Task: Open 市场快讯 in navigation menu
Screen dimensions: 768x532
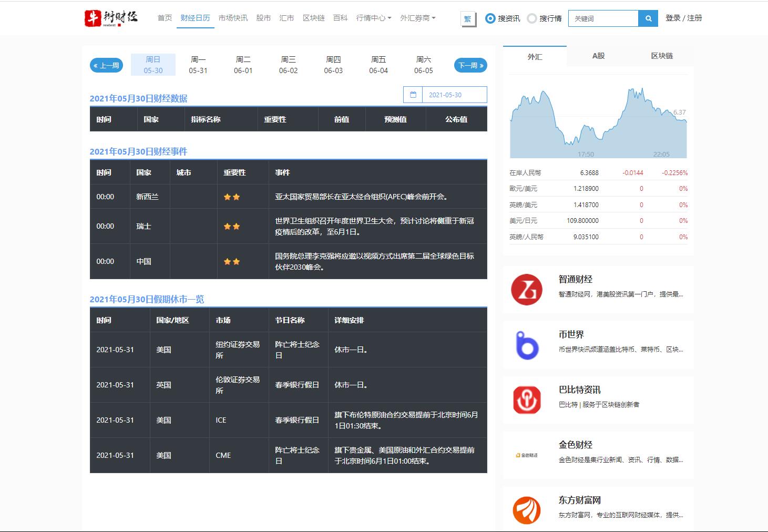Action: coord(233,18)
